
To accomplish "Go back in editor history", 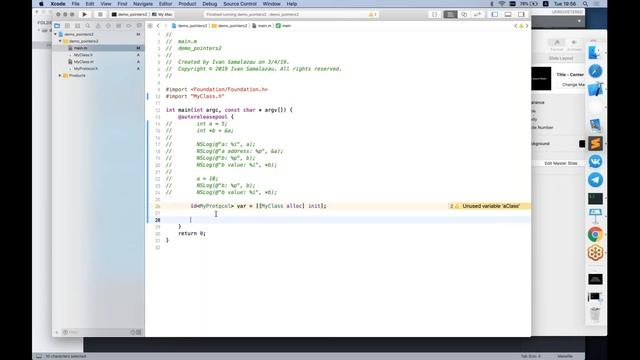I will point(158,26).
